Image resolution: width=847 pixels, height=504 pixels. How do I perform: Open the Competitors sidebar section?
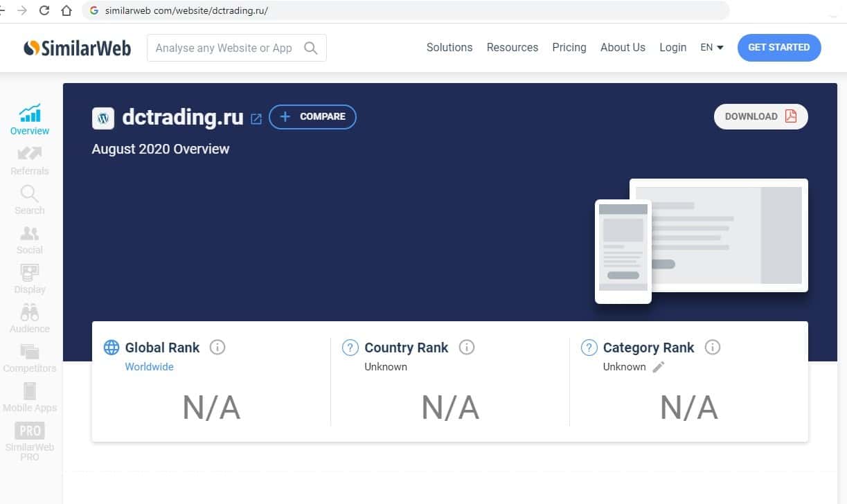(x=30, y=357)
